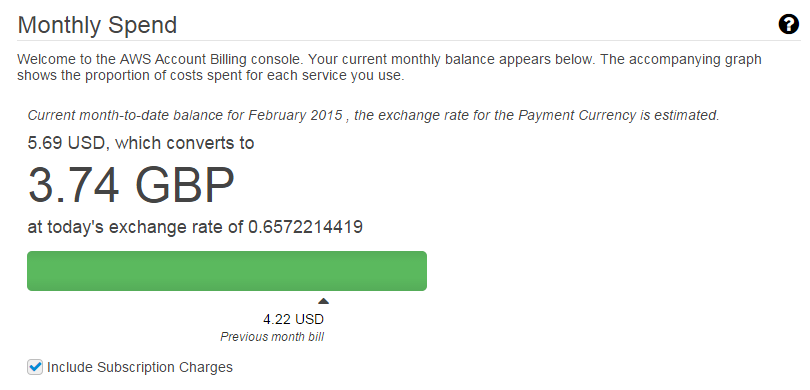Click the 5.69 USD converts to line
This screenshot has width=810, height=390.
[x=141, y=143]
